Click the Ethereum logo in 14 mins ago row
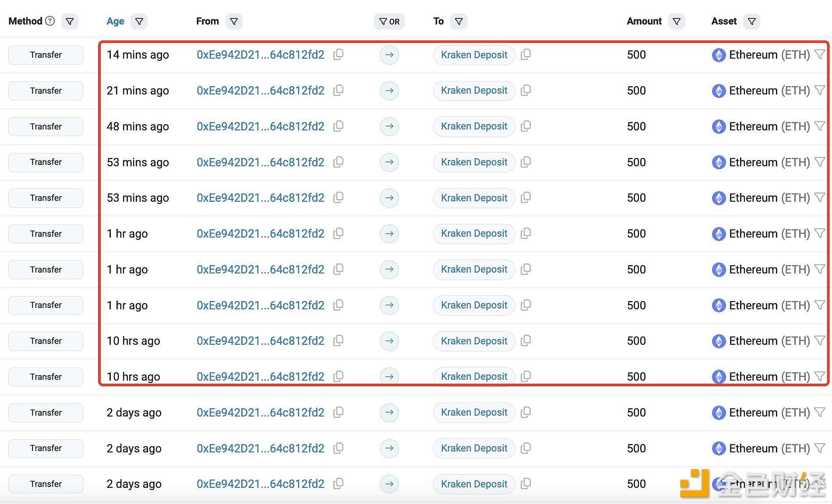The height and width of the screenshot is (504, 832). [x=719, y=55]
